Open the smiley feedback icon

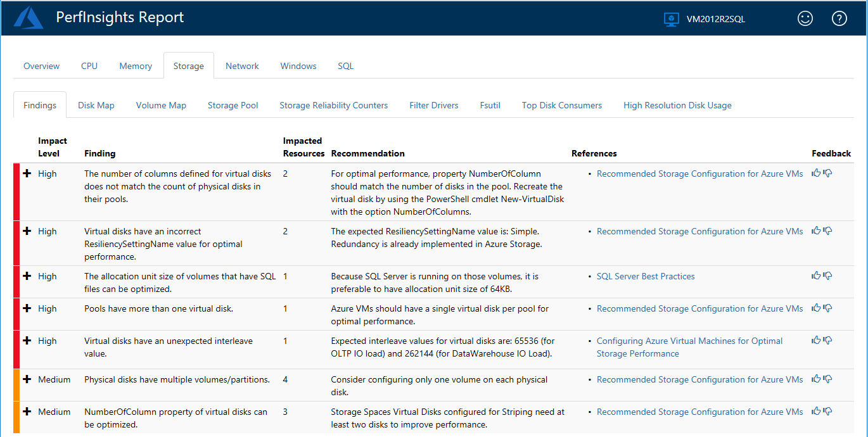805,18
